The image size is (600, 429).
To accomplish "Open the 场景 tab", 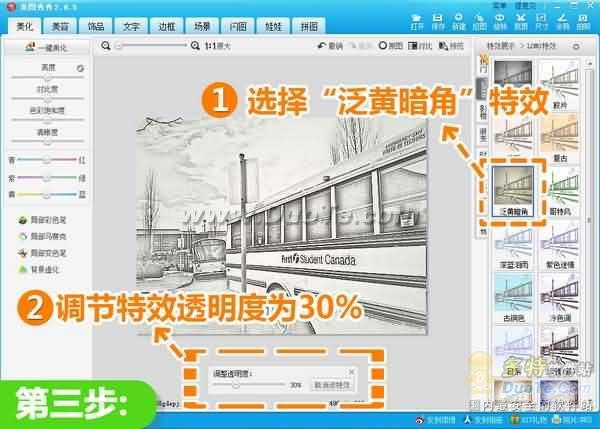I will point(202,26).
